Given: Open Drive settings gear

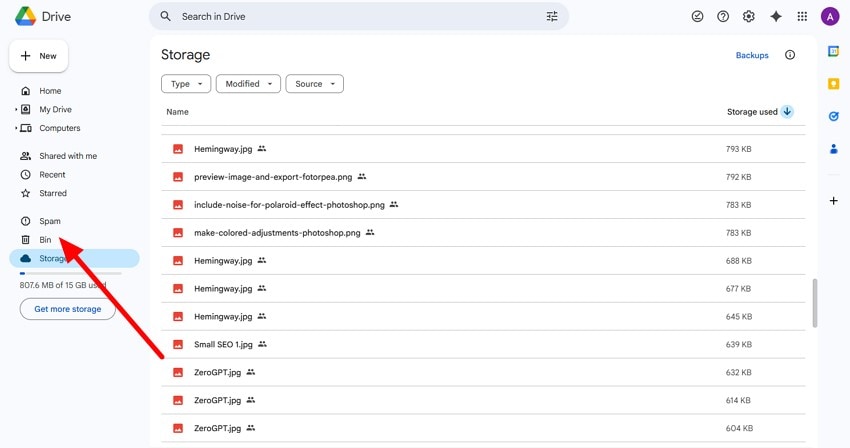Looking at the screenshot, I should click(x=749, y=16).
